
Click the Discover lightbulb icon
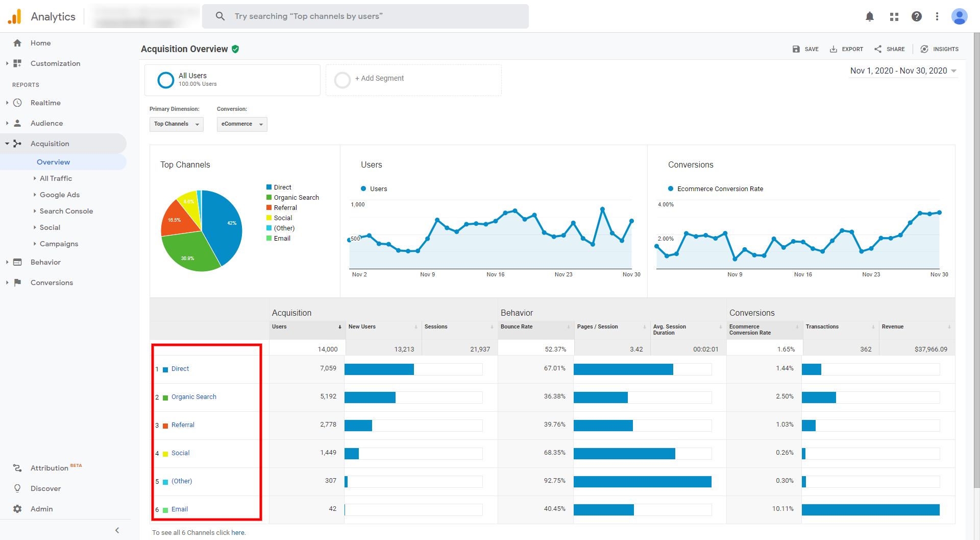[17, 488]
